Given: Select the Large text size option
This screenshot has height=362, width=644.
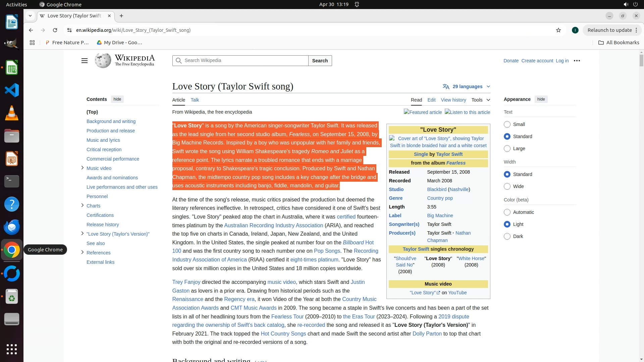Looking at the screenshot, I should click(507, 148).
